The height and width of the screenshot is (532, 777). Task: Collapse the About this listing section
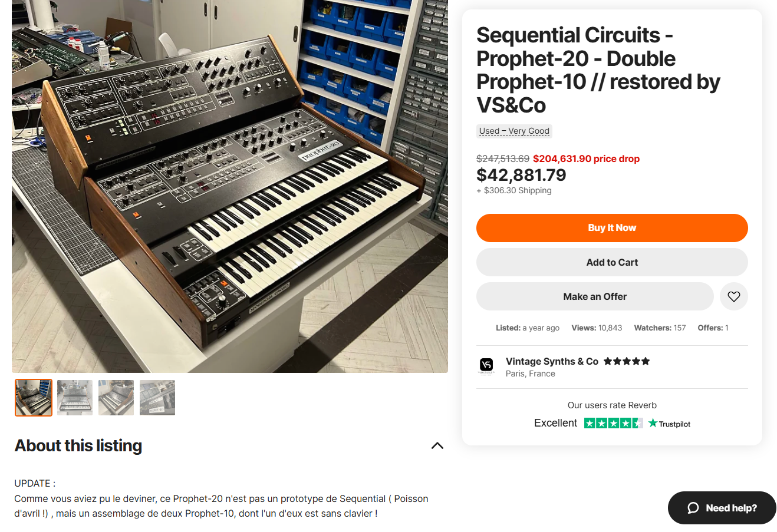[x=437, y=445]
